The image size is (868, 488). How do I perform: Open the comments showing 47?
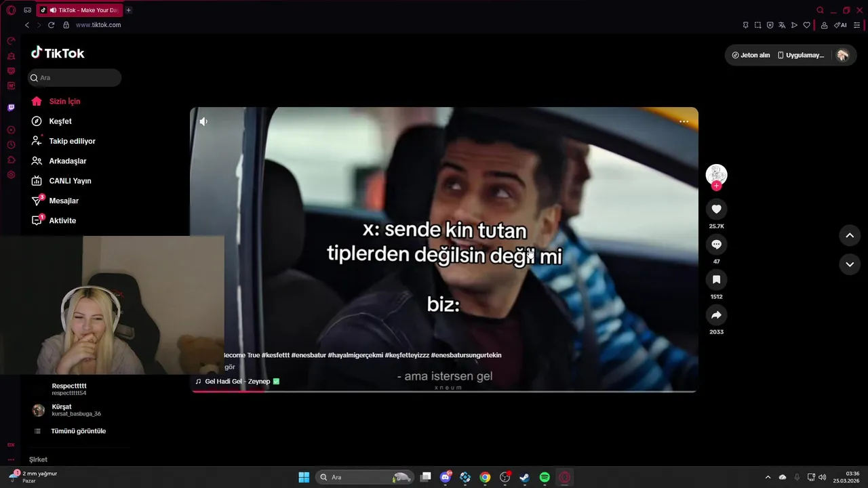716,245
